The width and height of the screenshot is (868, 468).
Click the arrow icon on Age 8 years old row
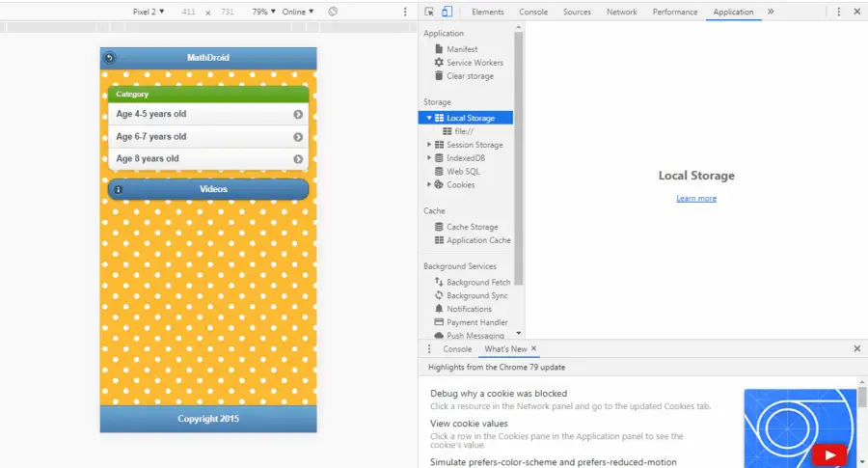tap(298, 159)
